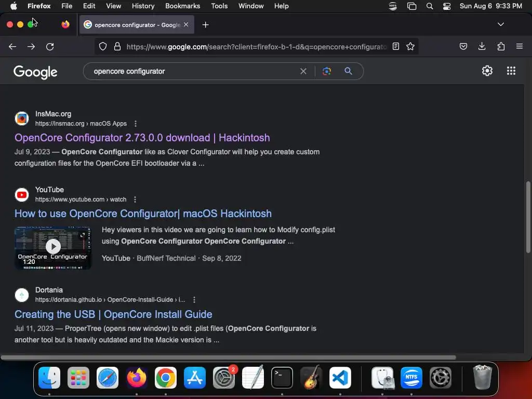Go to Google homepage logo

click(x=35, y=72)
